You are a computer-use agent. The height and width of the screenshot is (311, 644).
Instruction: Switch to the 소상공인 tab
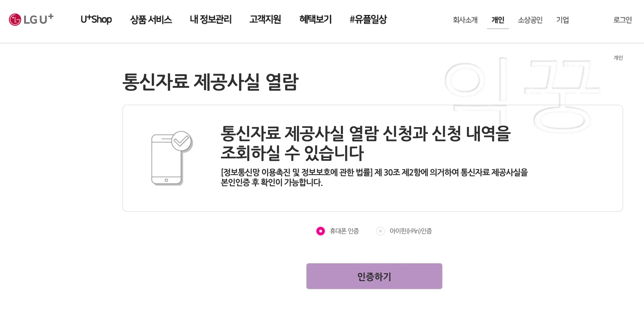[x=530, y=20]
